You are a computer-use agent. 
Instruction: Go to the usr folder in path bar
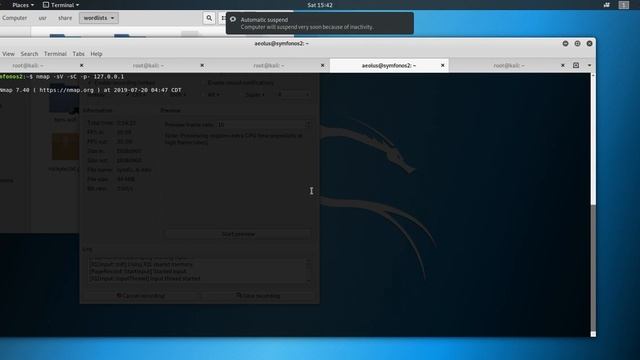42,18
